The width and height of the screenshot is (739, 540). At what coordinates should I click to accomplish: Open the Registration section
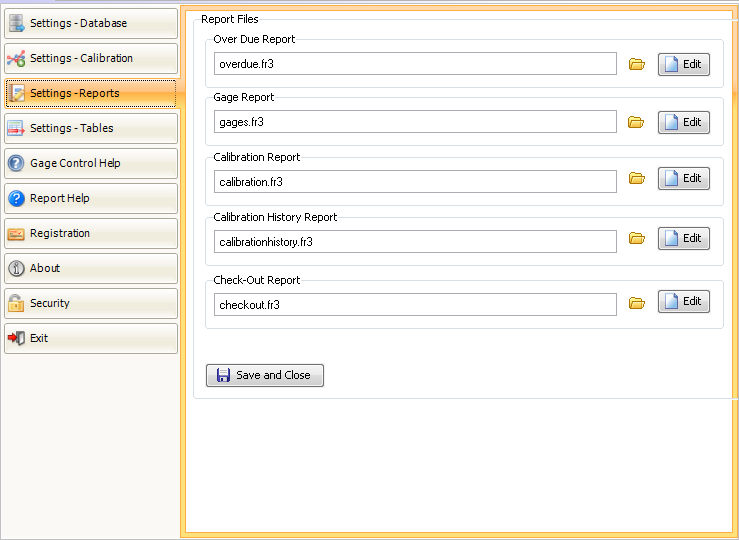click(x=91, y=234)
